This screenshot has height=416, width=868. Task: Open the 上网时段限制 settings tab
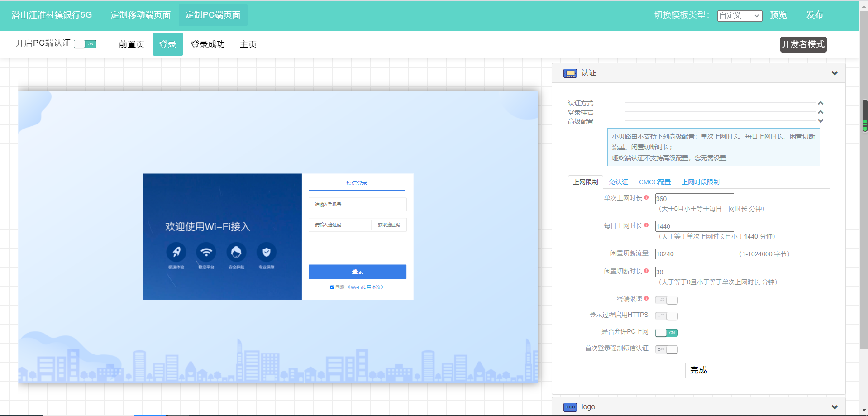click(701, 182)
